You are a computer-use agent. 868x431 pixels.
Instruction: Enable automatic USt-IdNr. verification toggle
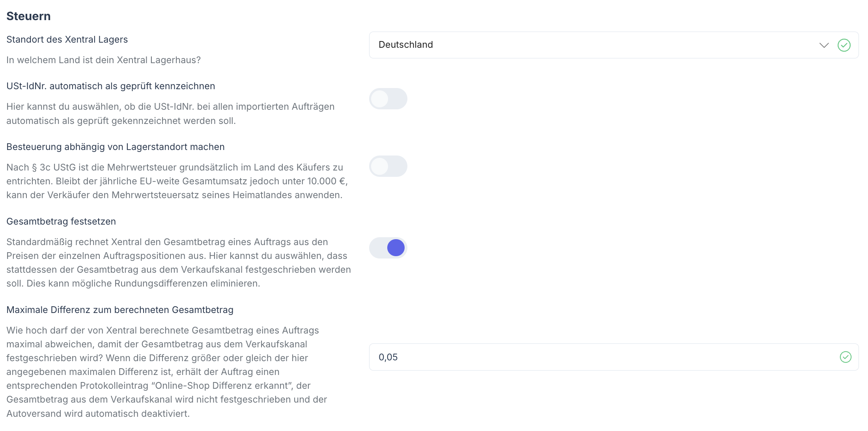pyautogui.click(x=388, y=99)
